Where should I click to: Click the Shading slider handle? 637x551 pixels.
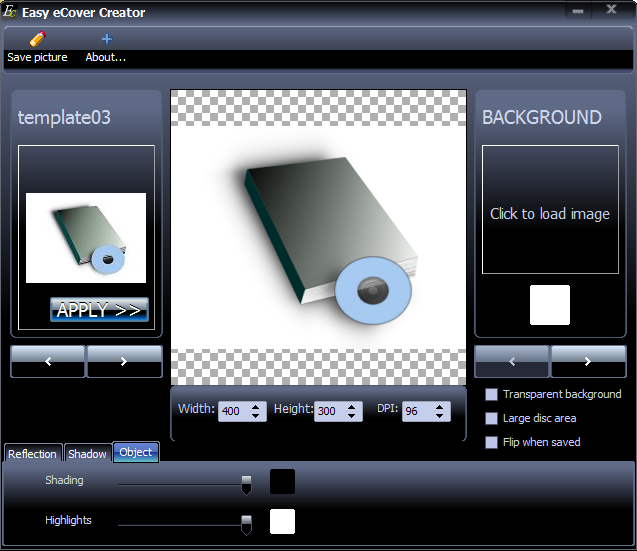[x=246, y=485]
